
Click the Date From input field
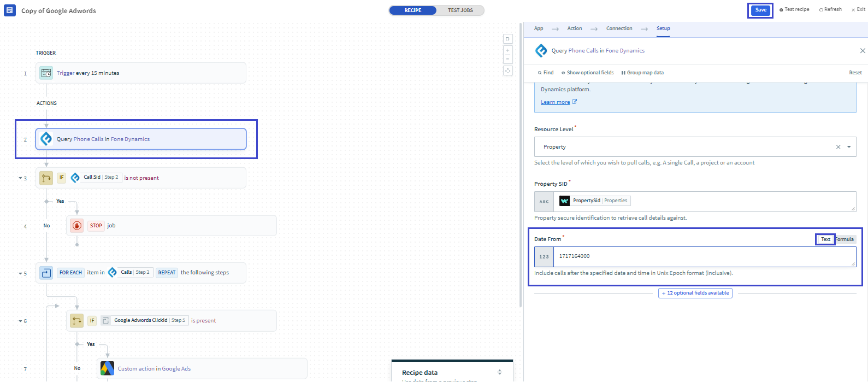click(705, 257)
